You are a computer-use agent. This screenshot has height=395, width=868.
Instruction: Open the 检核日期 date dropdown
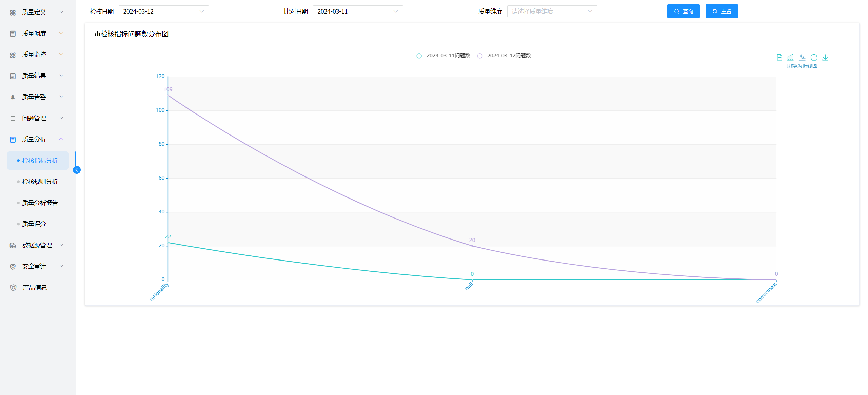coord(163,11)
